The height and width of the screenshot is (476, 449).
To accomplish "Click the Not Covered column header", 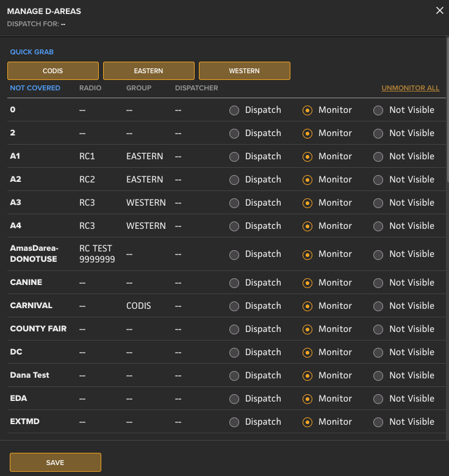I will [35, 88].
